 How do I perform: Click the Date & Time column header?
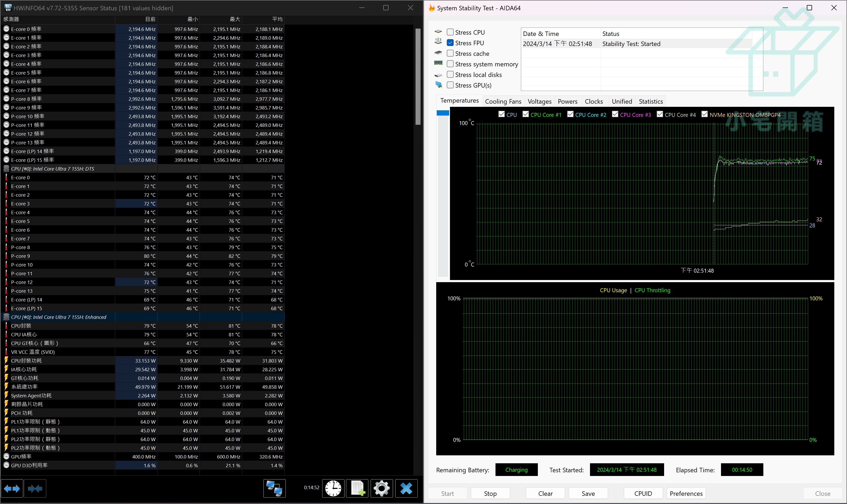(x=561, y=34)
